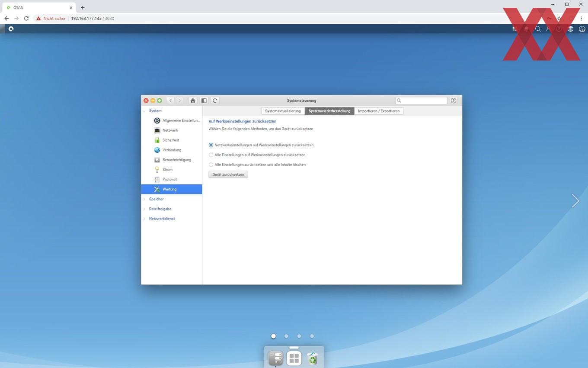This screenshot has width=588, height=368.
Task: Click the dock's top handle bar
Action: click(x=294, y=347)
